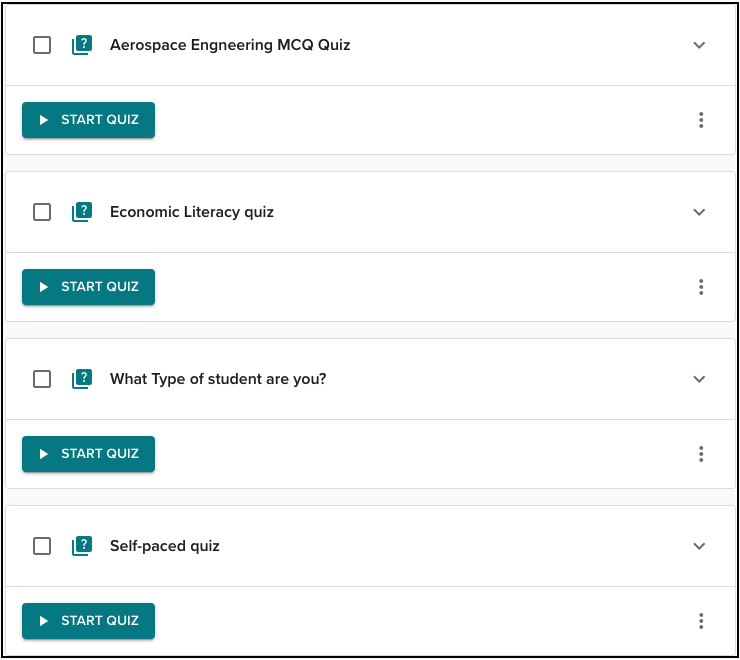The image size is (740, 660).
Task: Tick the Self-paced quiz checkbox
Action: 42,546
